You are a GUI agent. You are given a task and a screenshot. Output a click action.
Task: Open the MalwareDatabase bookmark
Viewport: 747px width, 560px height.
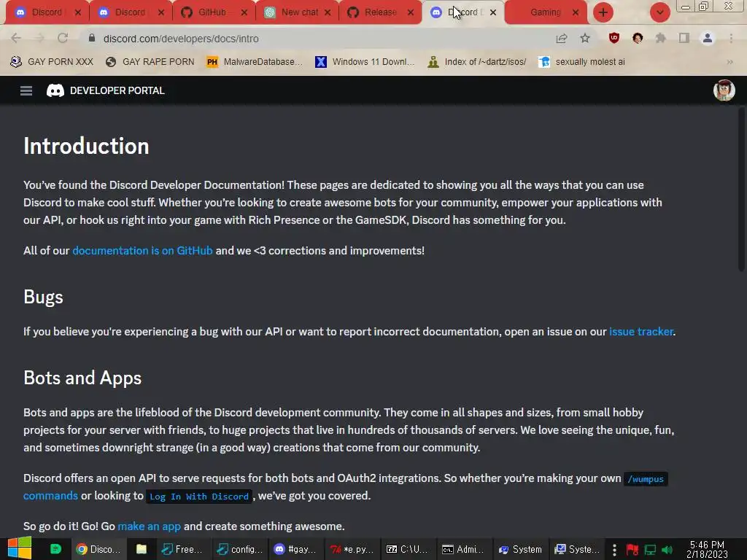coord(255,62)
